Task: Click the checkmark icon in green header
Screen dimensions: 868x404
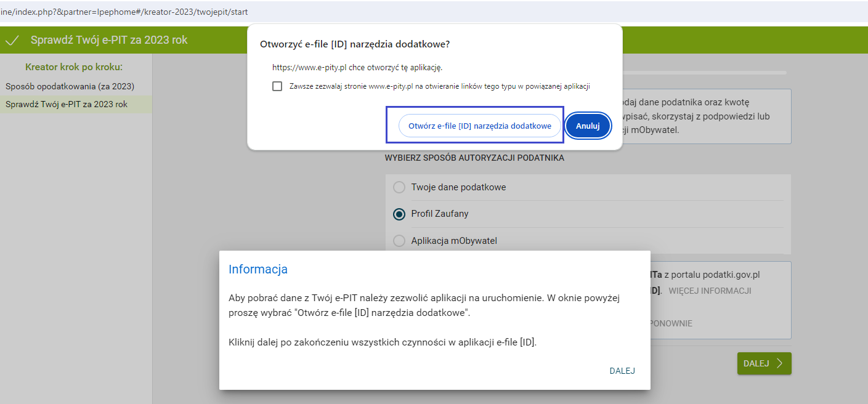Action: [x=11, y=41]
